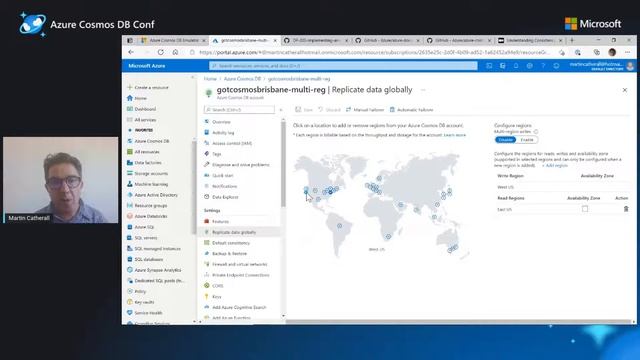
Task: Click the resource menu vertical scrollbar
Action: coord(283,163)
